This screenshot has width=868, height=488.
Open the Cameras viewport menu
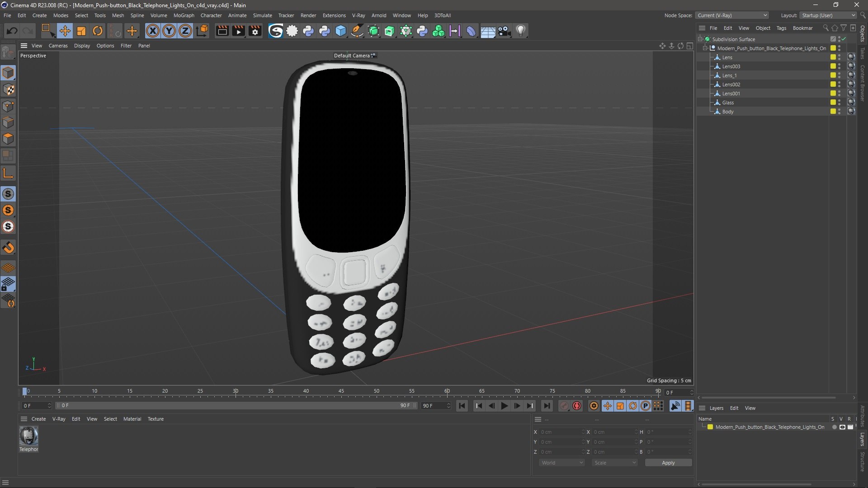pos(58,46)
